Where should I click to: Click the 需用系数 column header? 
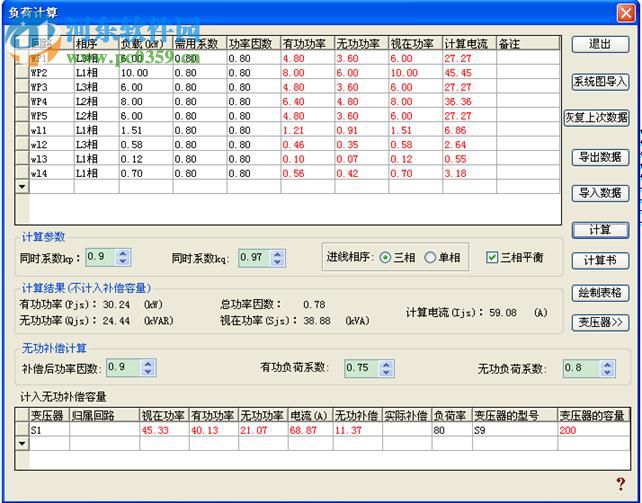[x=200, y=43]
